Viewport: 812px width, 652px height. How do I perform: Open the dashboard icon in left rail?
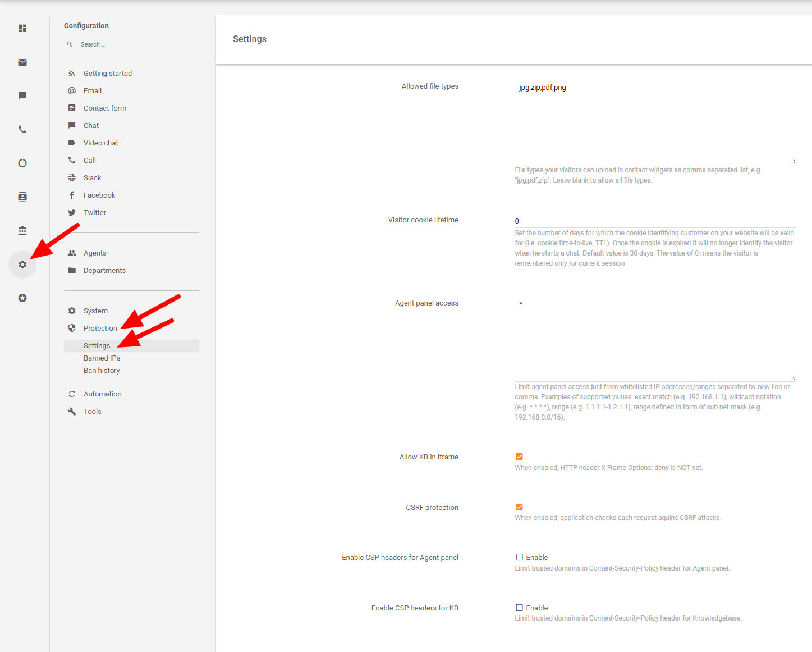coord(22,28)
